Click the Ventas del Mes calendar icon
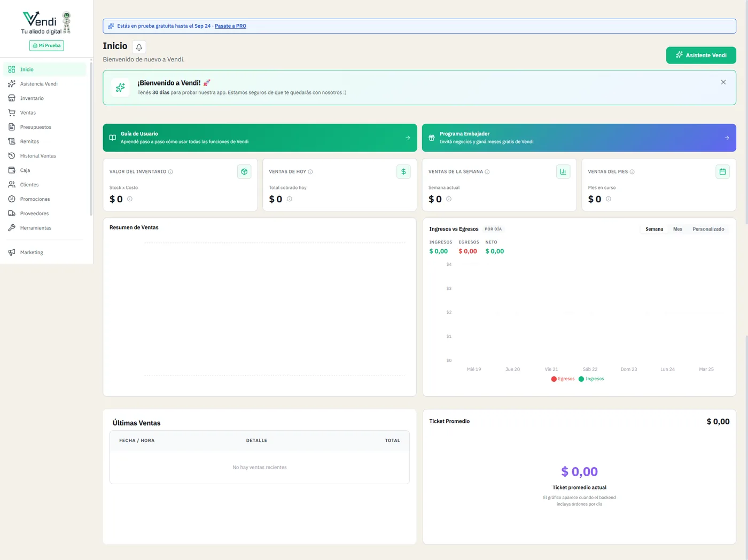 pyautogui.click(x=722, y=172)
